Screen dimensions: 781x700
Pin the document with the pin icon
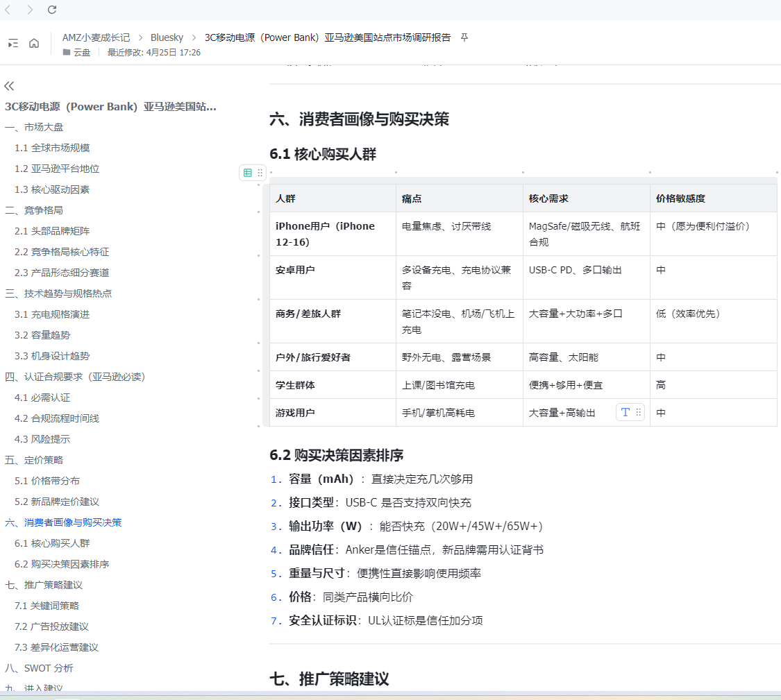pos(464,37)
